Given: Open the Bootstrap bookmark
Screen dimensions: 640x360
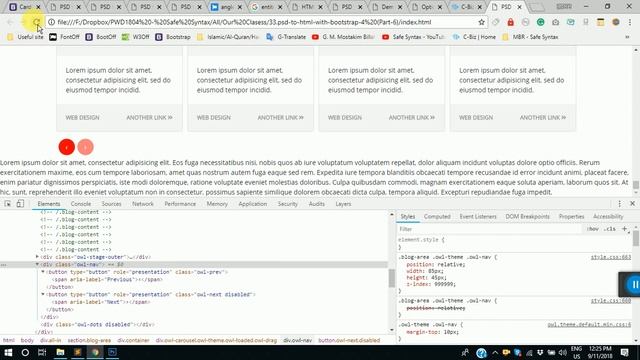Looking at the screenshot, I should pos(173,37).
